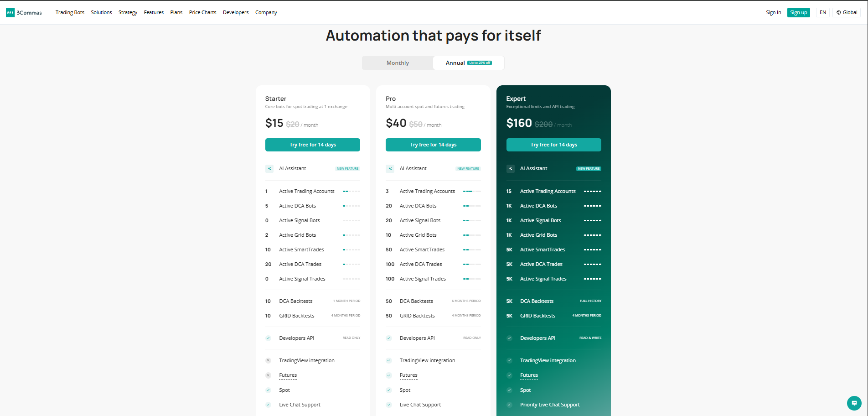Click the limit indicator beside Active Trading Accounts
Image resolution: width=868 pixels, height=416 pixels.
(351, 191)
